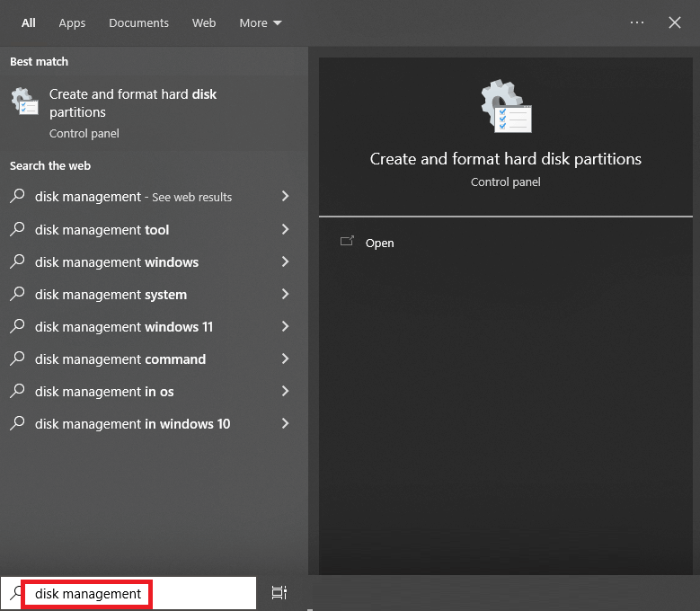Viewport: 700px width, 611px height.
Task: Expand chevron for 'disk management windows 11'
Action: (x=285, y=326)
